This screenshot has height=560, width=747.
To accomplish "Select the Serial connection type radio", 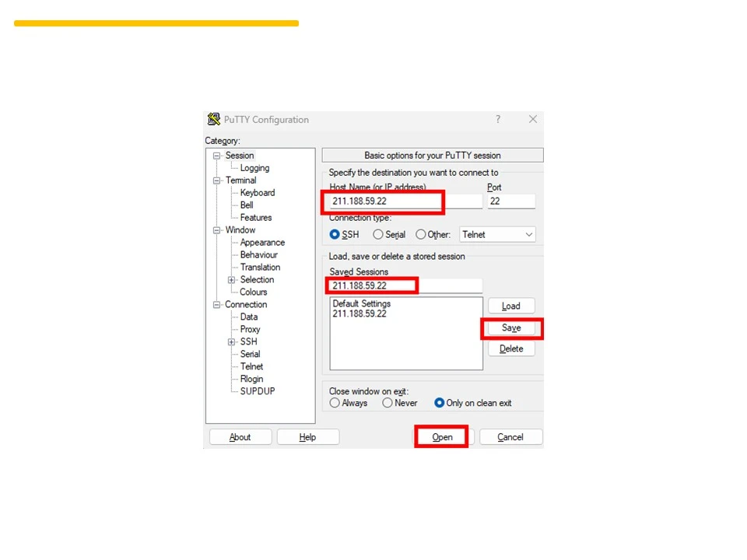I will tap(378, 234).
